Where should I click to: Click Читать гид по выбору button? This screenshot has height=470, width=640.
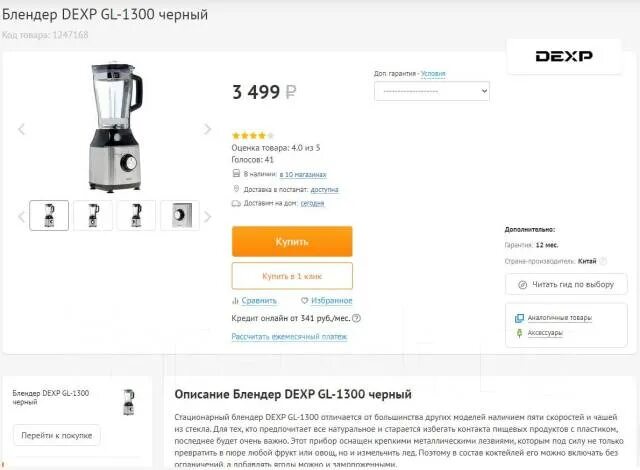coord(566,284)
